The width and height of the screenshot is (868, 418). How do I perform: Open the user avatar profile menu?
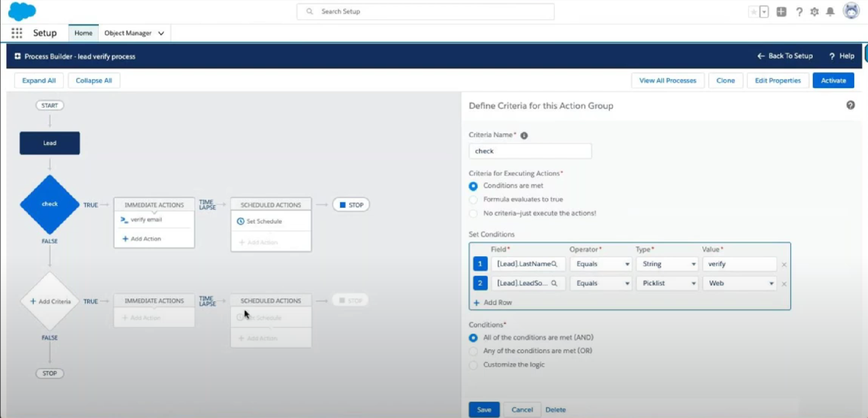pyautogui.click(x=851, y=11)
